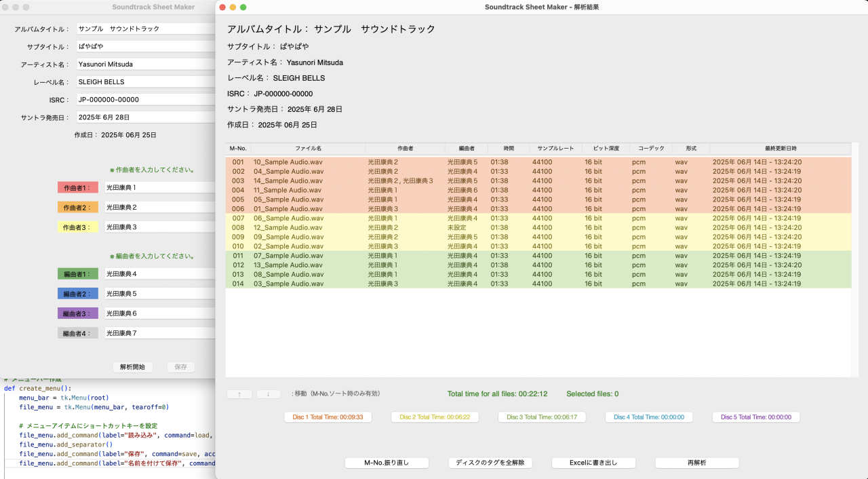Edit 編曲者1 field containing 光田康典４
This screenshot has width=868, height=479.
point(159,273)
